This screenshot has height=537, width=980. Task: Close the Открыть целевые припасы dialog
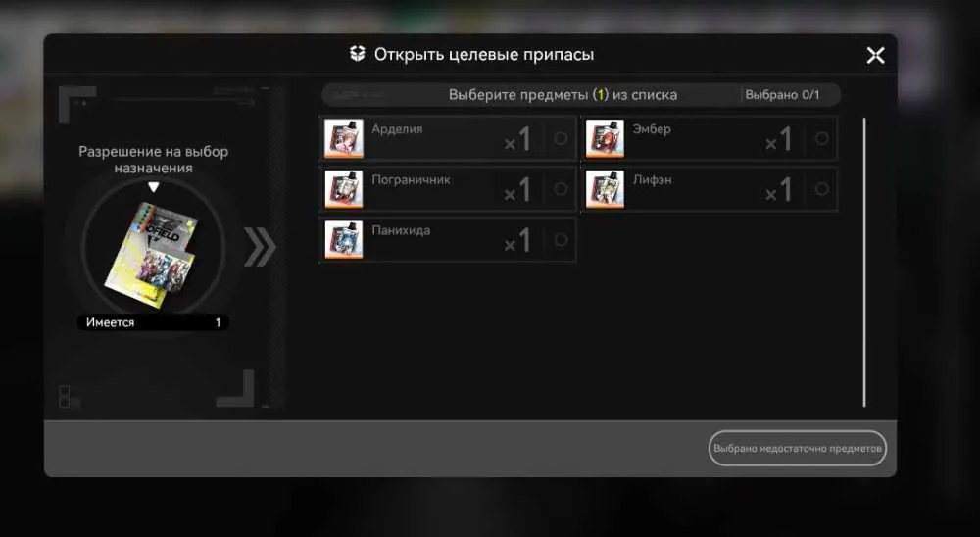pos(875,55)
